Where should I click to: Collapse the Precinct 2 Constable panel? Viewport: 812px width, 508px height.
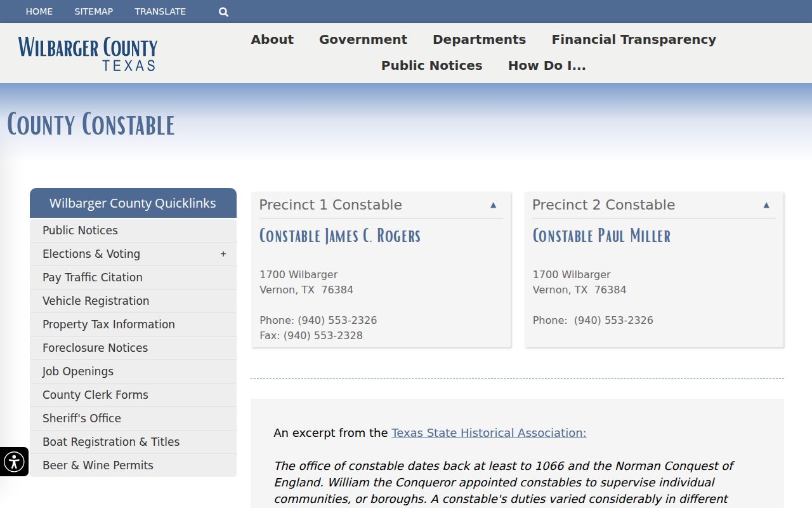(766, 205)
